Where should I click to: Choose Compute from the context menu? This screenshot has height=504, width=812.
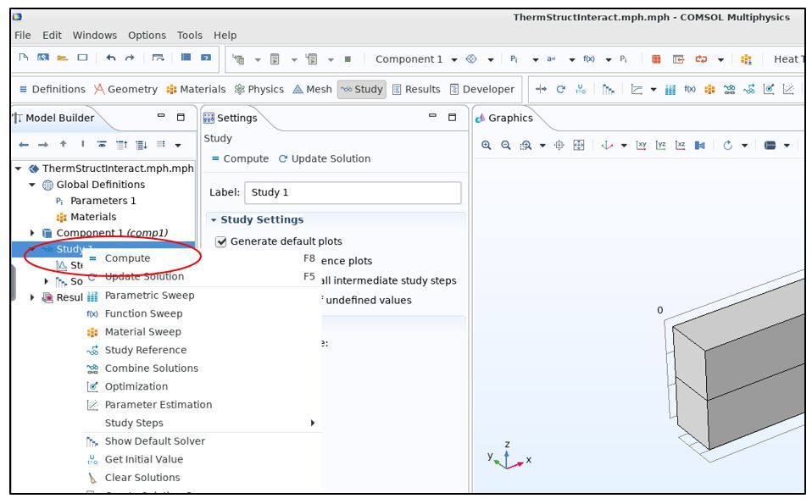[x=202, y=258]
